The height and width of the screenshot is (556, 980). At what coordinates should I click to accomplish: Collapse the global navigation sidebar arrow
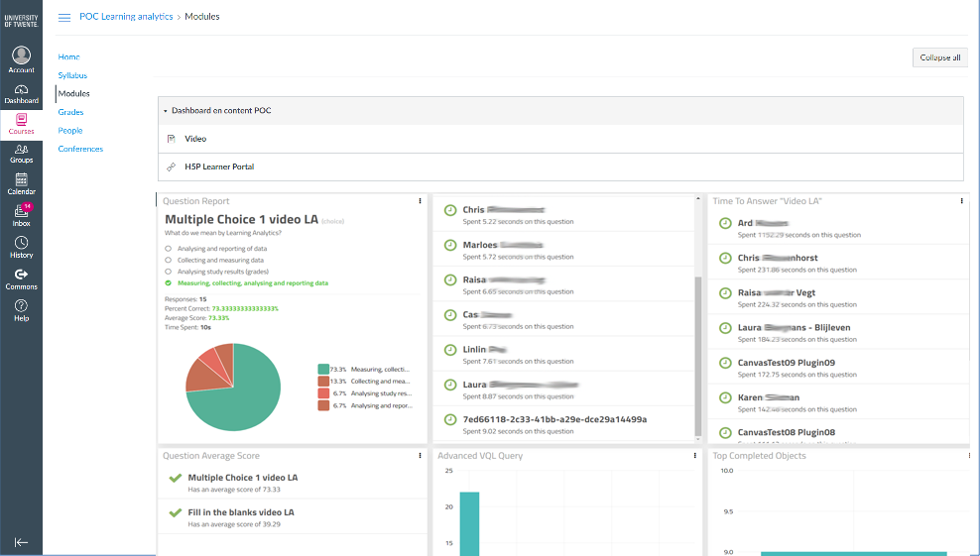click(x=21, y=542)
